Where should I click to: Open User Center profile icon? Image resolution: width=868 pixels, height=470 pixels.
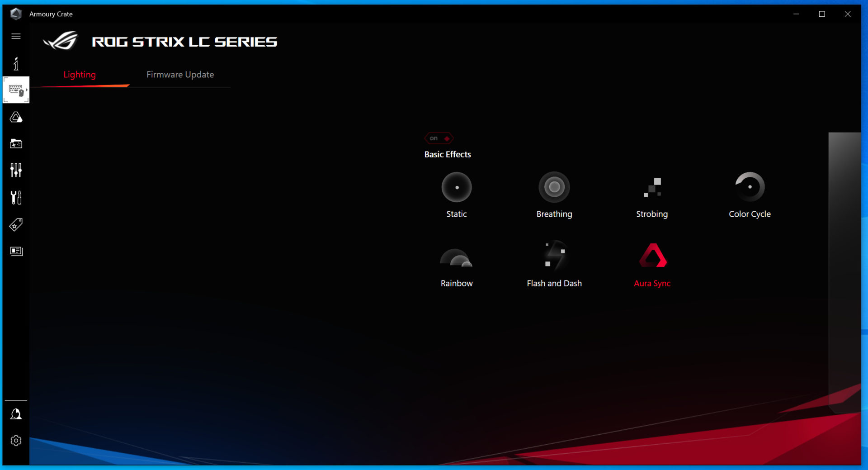click(16, 414)
